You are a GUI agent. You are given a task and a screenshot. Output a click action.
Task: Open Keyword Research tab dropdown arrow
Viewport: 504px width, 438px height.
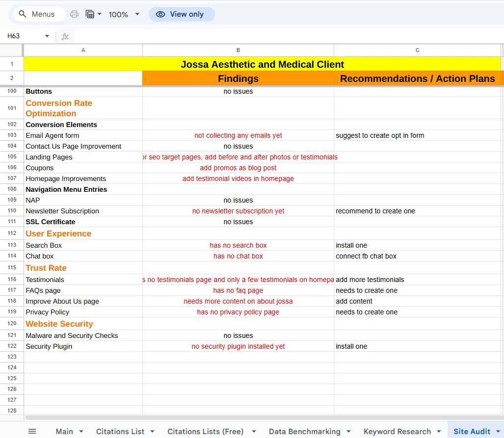(x=439, y=431)
